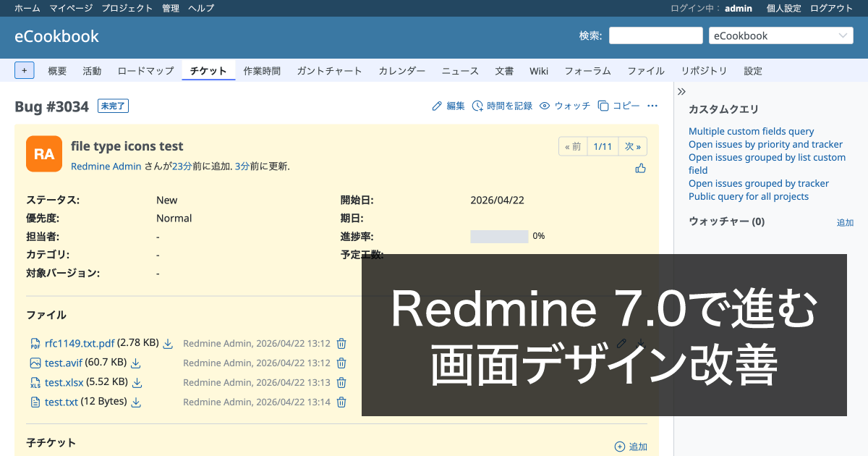This screenshot has height=456, width=868.
Task: Click the 0% progress bar
Action: 499,236
